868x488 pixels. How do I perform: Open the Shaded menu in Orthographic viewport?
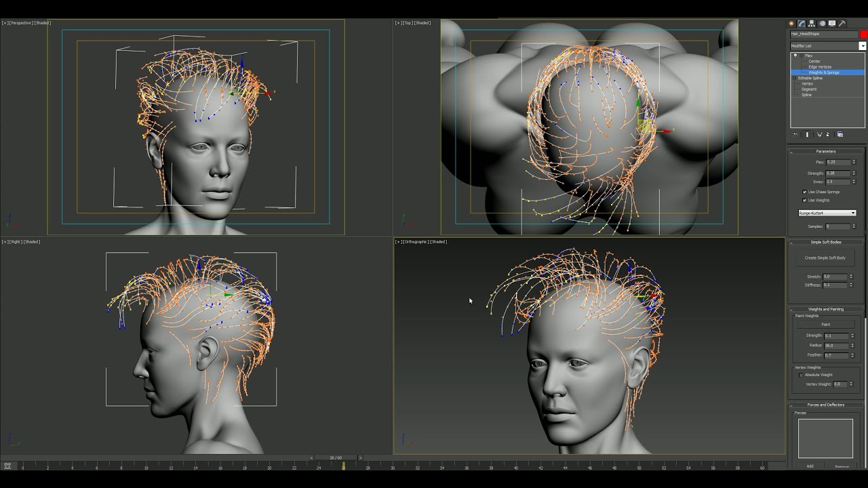[x=439, y=242]
